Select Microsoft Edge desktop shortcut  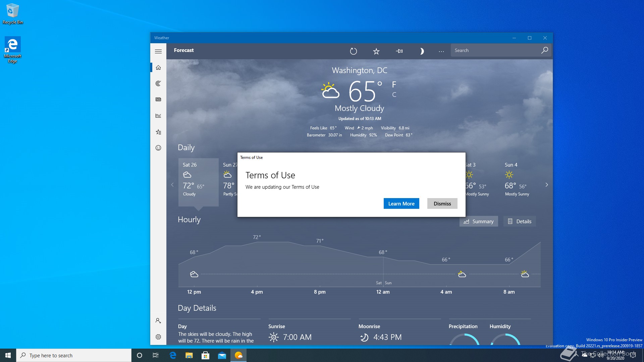pyautogui.click(x=12, y=50)
